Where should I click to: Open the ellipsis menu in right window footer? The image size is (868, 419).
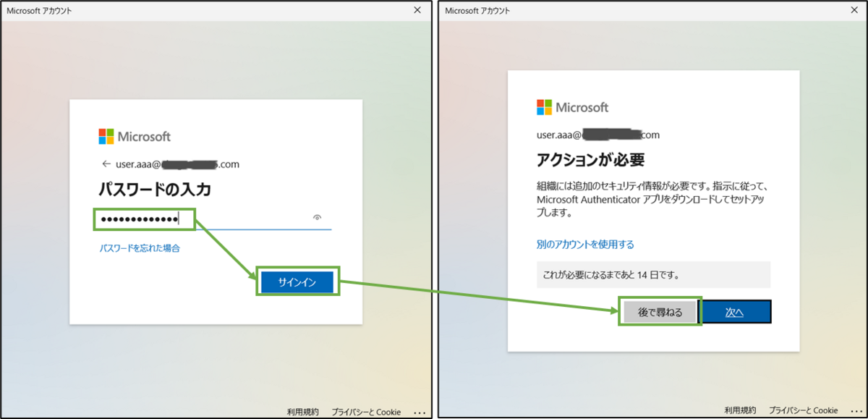tap(857, 412)
